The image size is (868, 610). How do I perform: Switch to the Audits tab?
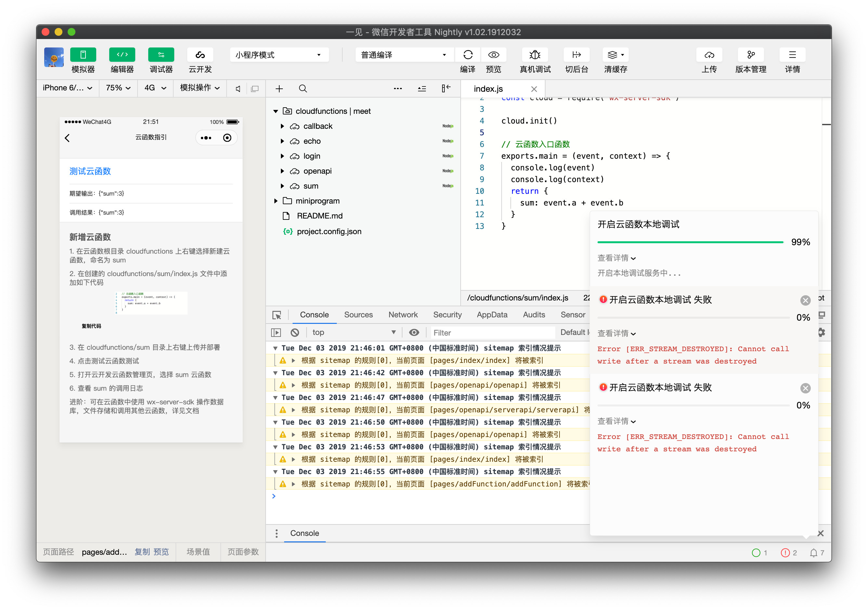point(534,315)
